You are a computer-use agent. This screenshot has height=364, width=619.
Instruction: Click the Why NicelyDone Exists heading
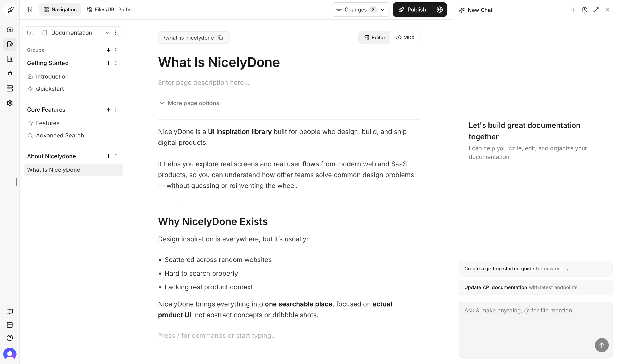pyautogui.click(x=213, y=222)
